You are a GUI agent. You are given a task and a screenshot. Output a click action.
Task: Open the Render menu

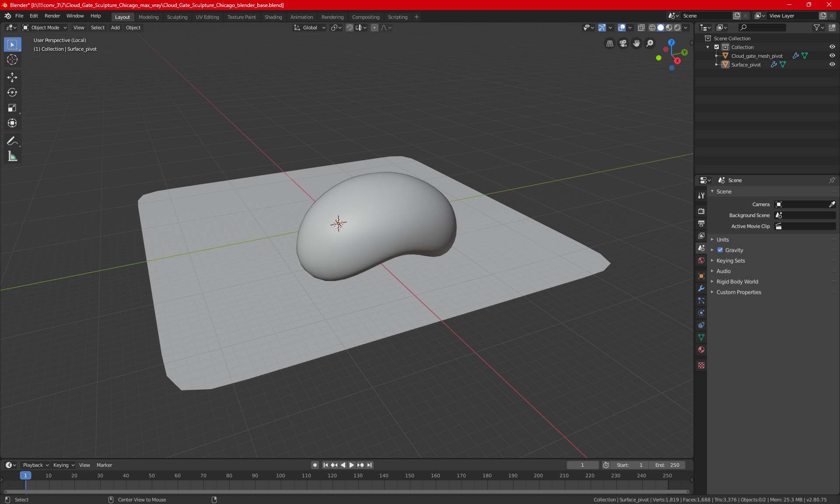[52, 16]
